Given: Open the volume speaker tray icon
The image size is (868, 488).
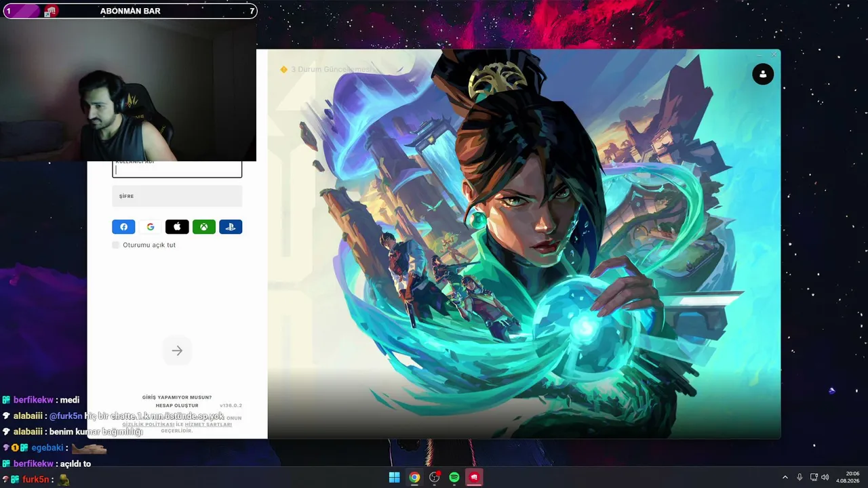Looking at the screenshot, I should tap(825, 477).
